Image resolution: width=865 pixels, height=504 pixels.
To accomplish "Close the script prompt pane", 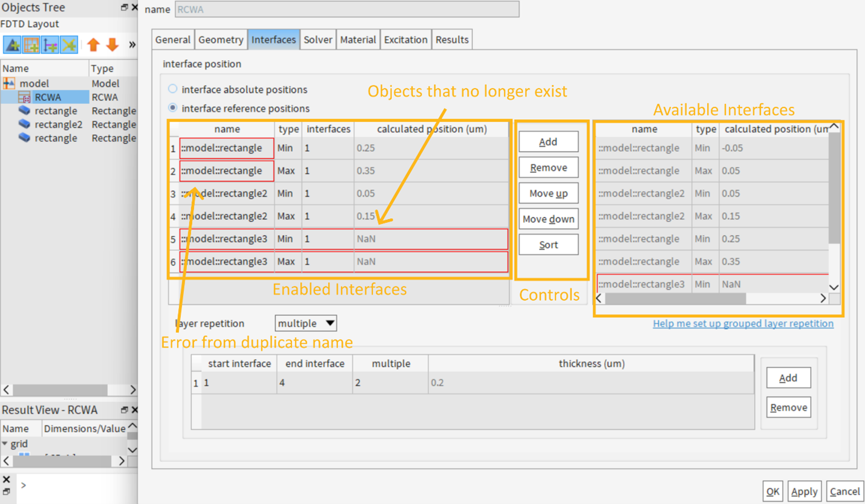I will coord(6,480).
